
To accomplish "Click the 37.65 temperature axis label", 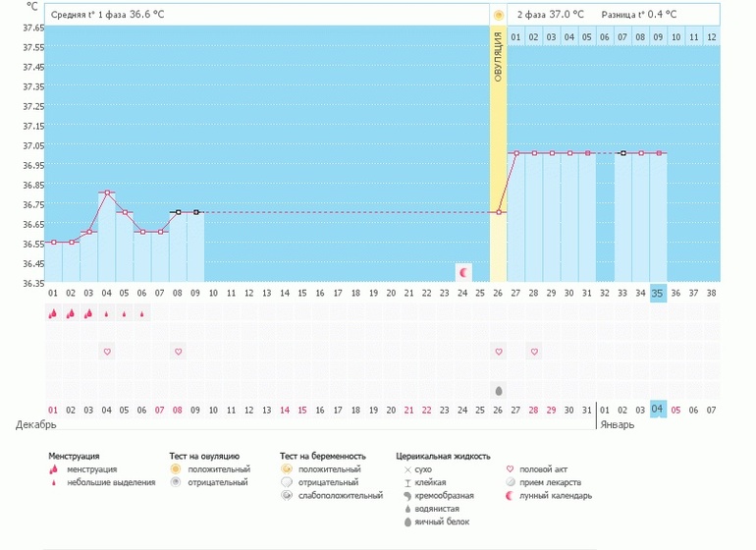I will pyautogui.click(x=33, y=27).
